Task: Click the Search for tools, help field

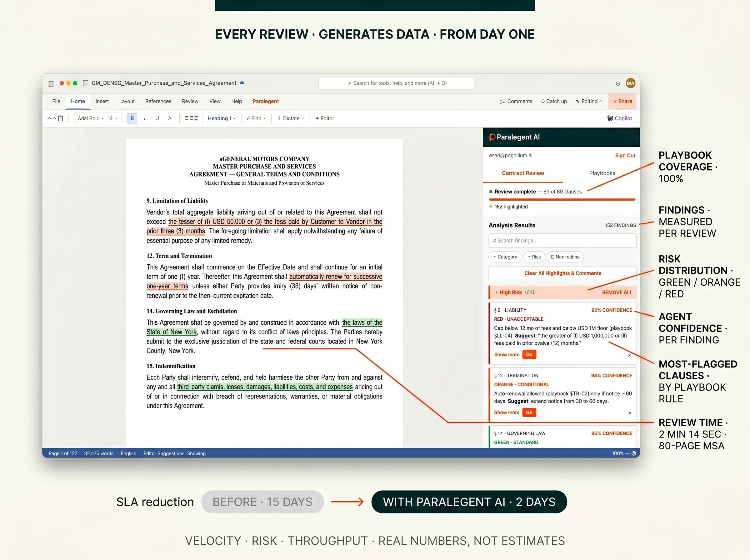Action: click(396, 83)
